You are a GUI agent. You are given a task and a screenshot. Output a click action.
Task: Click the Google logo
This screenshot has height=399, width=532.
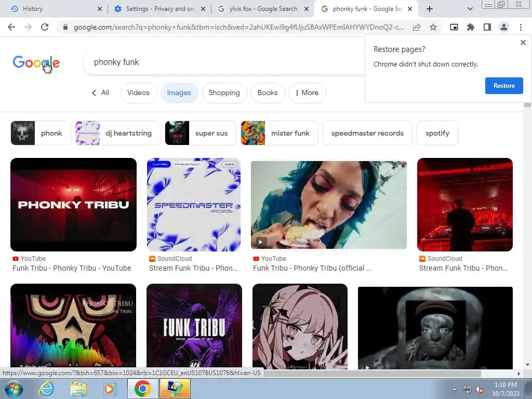36,62
